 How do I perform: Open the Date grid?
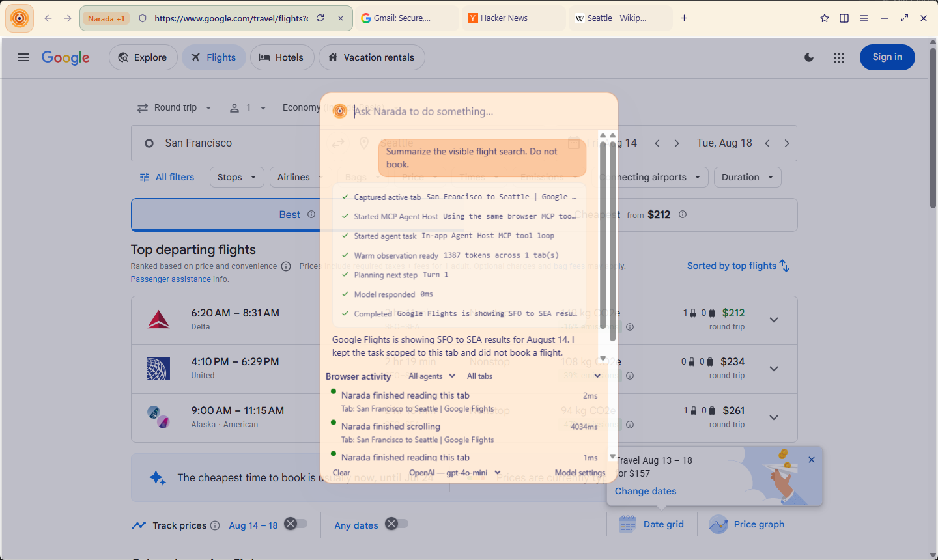pos(652,524)
